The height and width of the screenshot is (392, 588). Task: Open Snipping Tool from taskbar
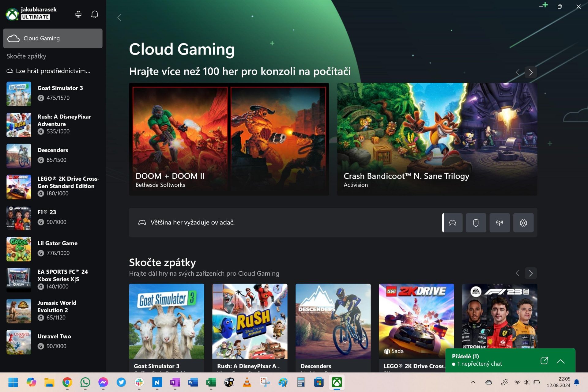[x=265, y=382]
